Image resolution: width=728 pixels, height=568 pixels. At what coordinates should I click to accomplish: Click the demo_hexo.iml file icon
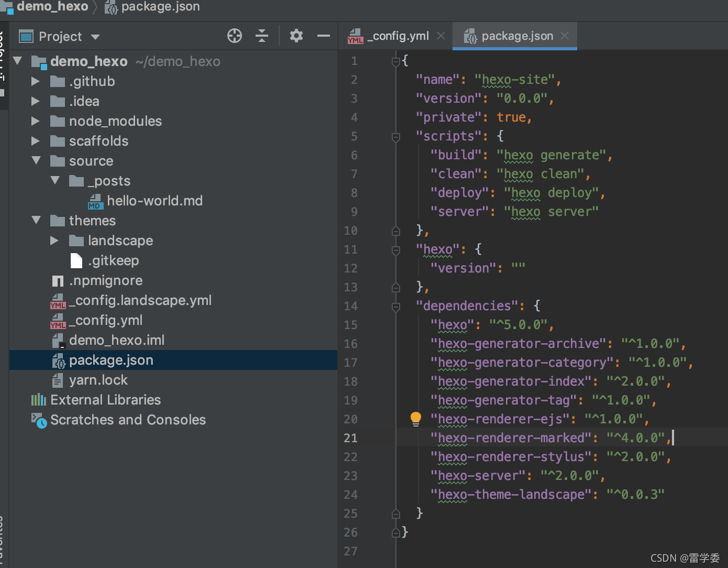click(58, 341)
